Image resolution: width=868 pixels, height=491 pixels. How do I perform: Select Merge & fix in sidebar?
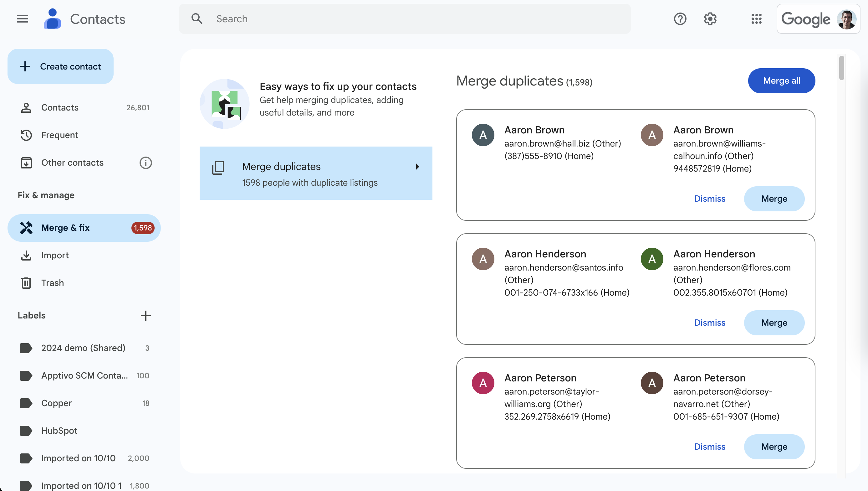tap(65, 228)
